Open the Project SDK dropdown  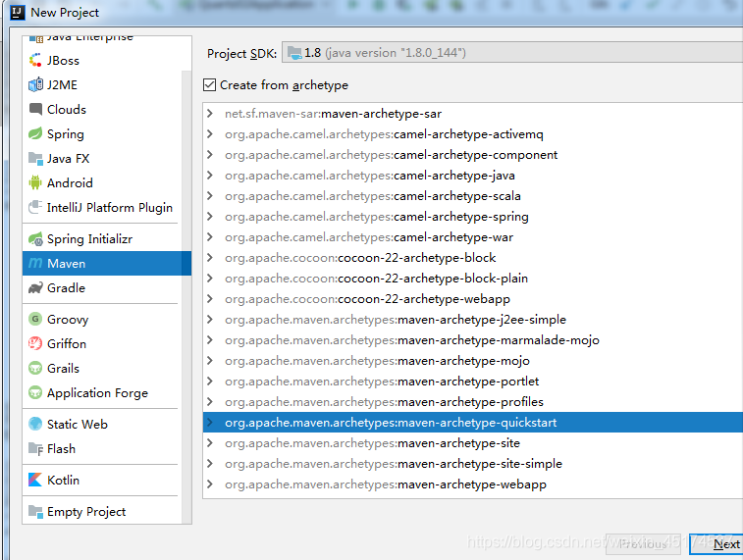[511, 53]
